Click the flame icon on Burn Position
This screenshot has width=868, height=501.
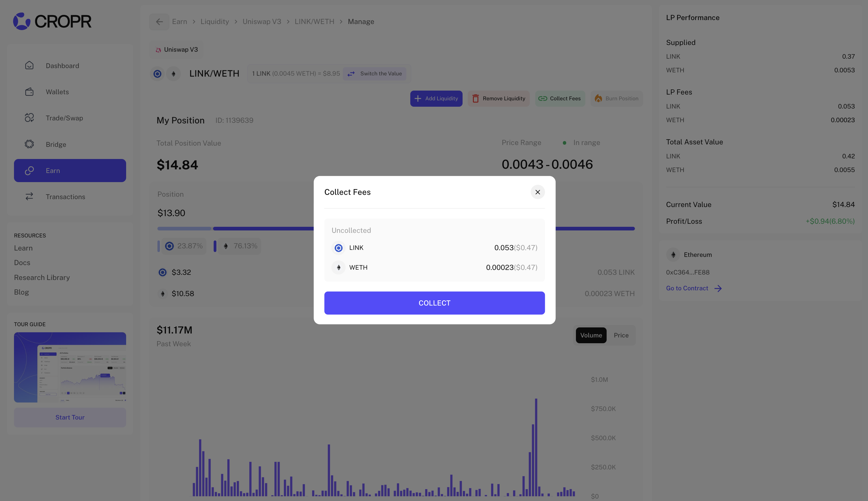598,98
